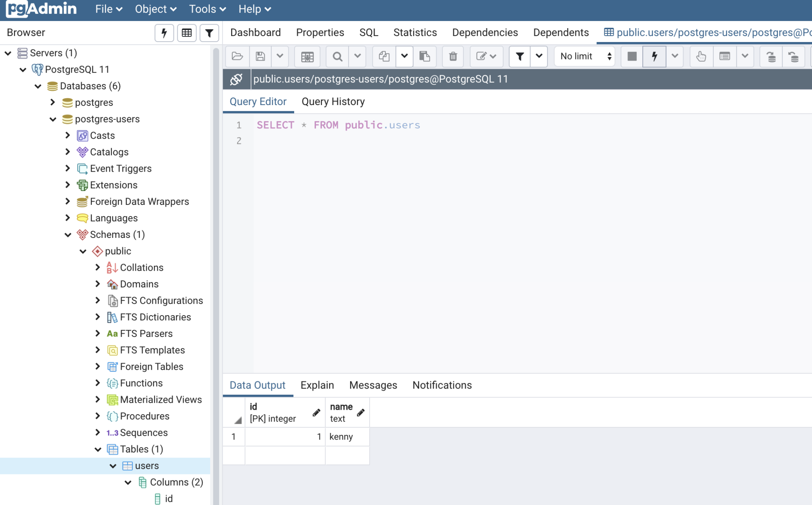812x505 pixels.
Task: Open a SQL file with the folder icon
Action: pos(237,56)
